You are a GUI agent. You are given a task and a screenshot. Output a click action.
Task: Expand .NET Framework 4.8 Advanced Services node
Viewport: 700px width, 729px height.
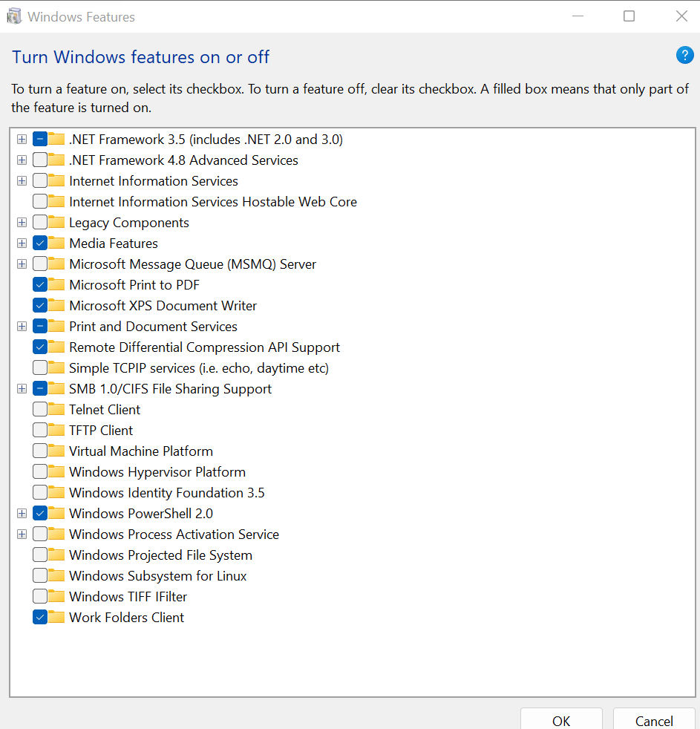tap(22, 160)
